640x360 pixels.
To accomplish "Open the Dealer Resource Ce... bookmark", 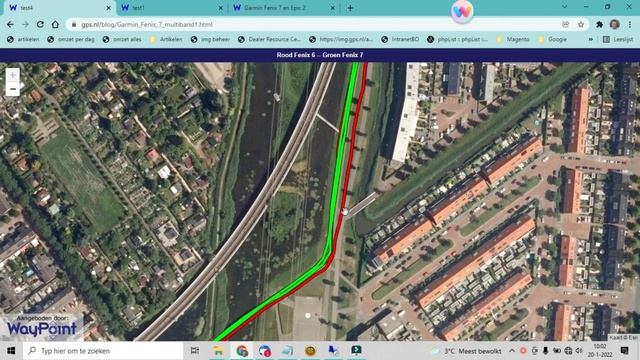I will (269, 40).
